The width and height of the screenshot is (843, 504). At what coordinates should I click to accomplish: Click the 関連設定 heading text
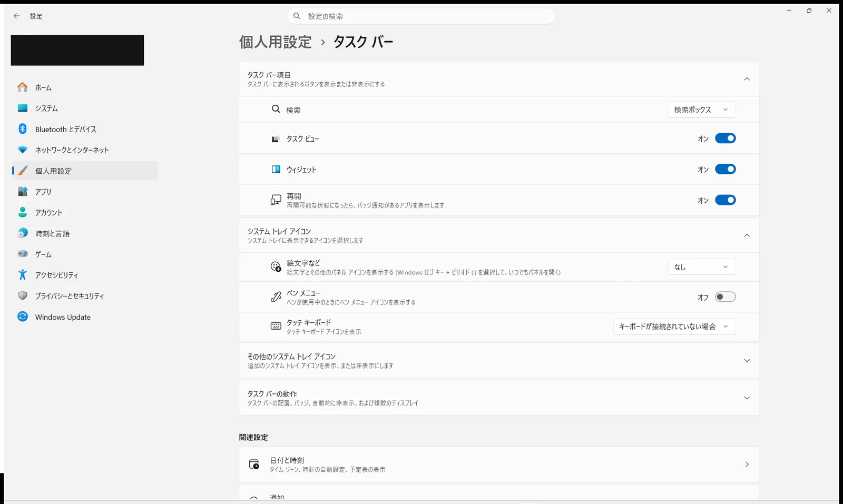point(253,437)
